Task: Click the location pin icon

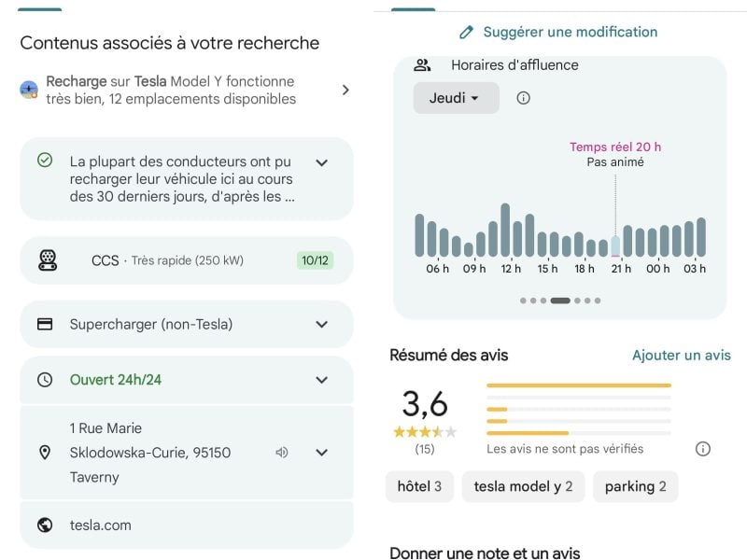Action: [45, 453]
